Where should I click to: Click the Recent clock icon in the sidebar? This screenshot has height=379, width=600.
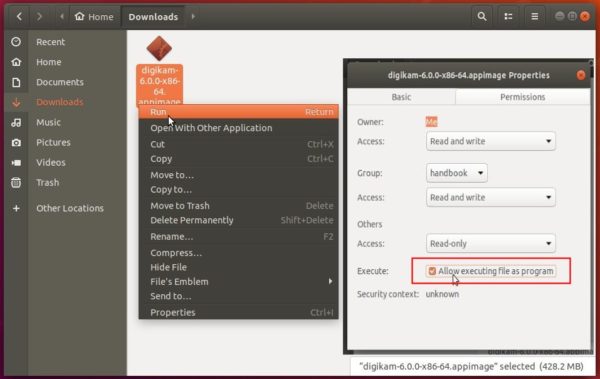[x=16, y=42]
